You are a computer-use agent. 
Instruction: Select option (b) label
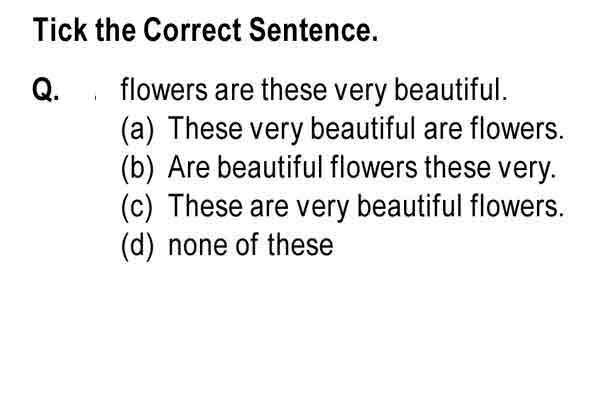click(x=137, y=168)
